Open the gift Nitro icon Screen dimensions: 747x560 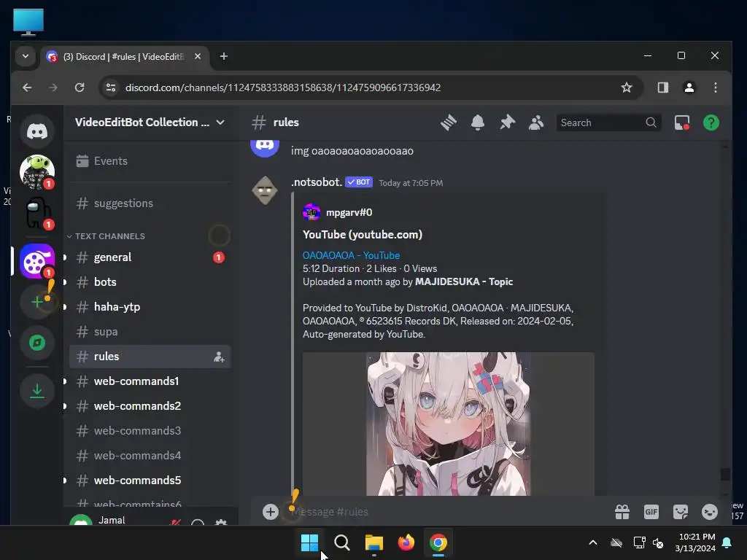tap(622, 511)
